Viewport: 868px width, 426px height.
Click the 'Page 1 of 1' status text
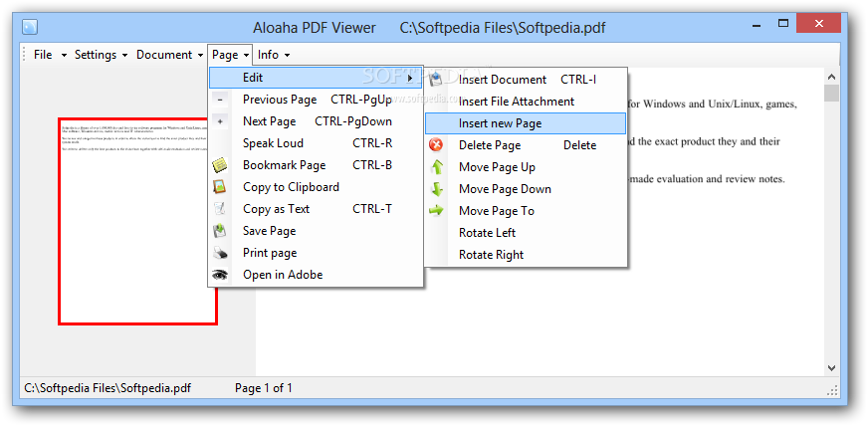click(264, 388)
